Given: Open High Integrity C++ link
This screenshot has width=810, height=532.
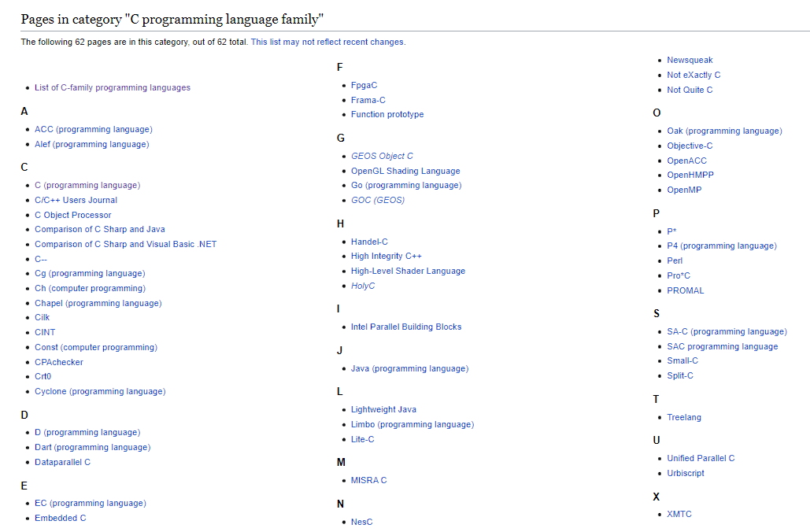Looking at the screenshot, I should click(387, 257).
